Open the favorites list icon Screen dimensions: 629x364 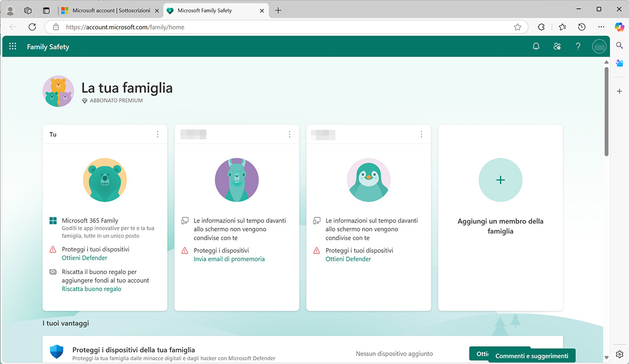(x=562, y=27)
